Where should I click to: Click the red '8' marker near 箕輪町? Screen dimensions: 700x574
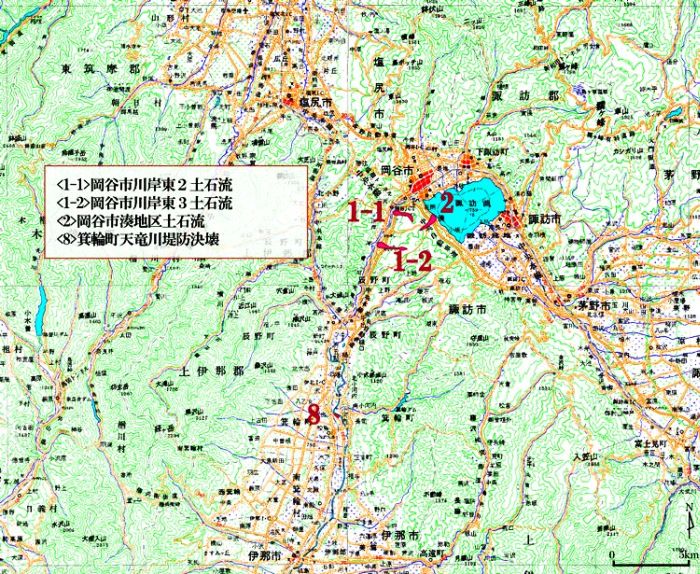[314, 415]
